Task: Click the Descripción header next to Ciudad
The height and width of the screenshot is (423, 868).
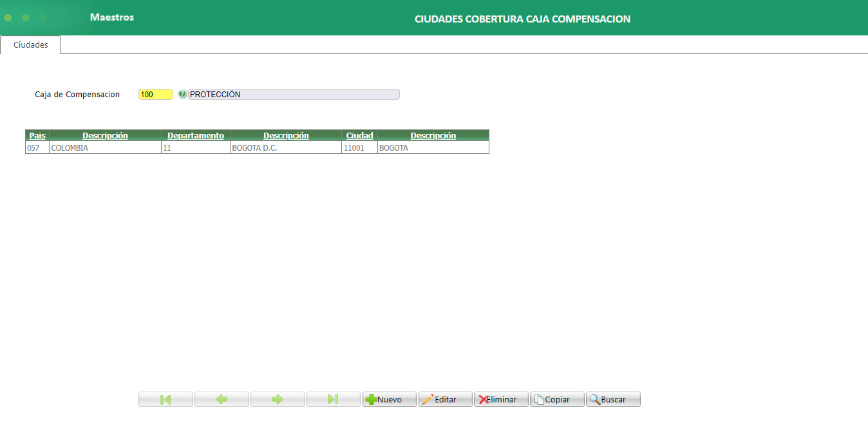Action: [433, 135]
